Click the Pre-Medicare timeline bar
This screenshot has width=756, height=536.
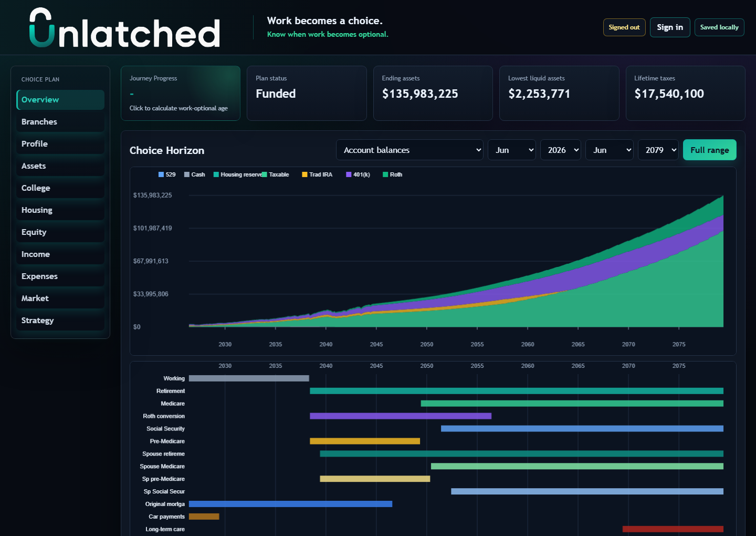coord(365,441)
